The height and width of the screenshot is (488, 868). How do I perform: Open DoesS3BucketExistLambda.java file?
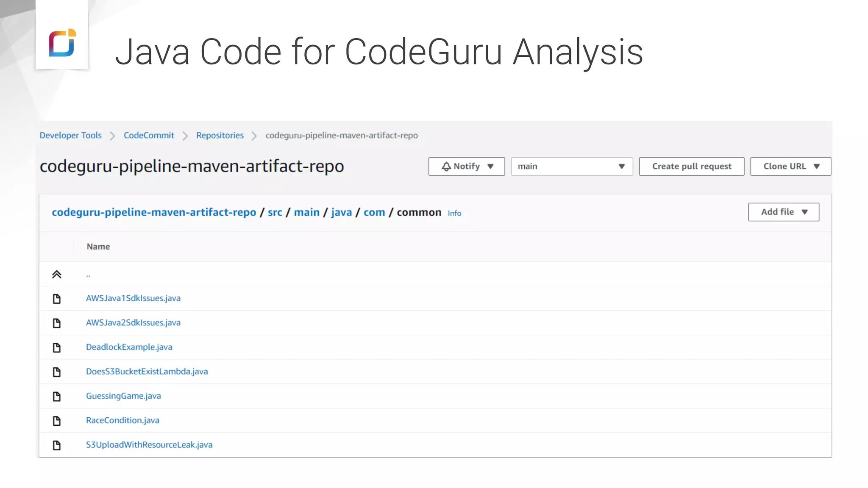coord(147,372)
